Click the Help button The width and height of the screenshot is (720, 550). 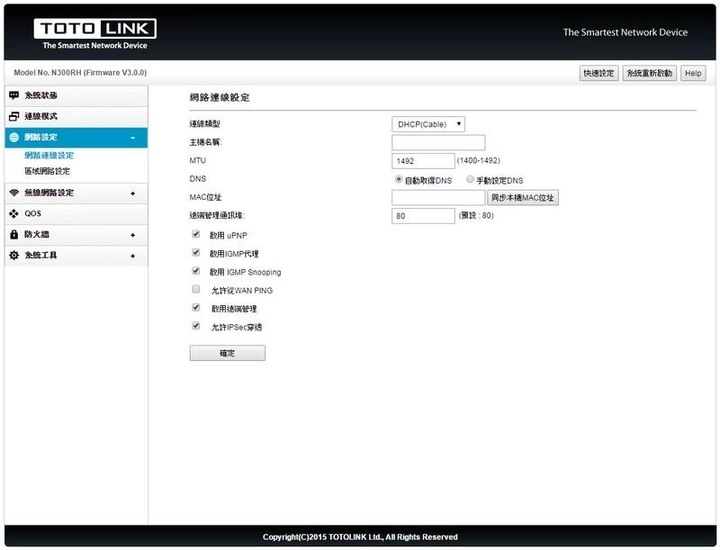point(693,73)
